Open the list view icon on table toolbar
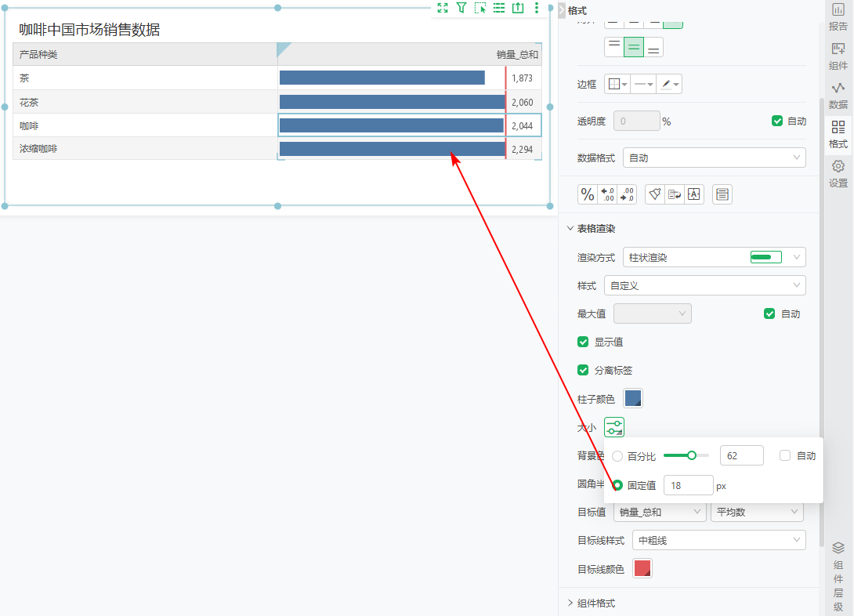 coord(499,8)
